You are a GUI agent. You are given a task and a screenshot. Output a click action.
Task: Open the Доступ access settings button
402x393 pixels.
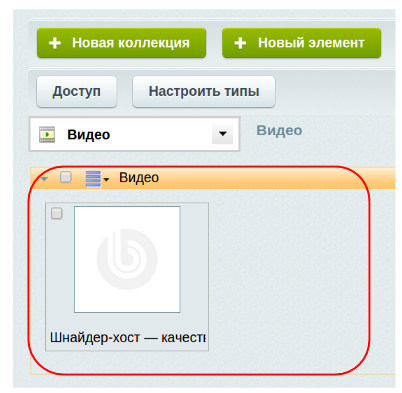click(77, 91)
